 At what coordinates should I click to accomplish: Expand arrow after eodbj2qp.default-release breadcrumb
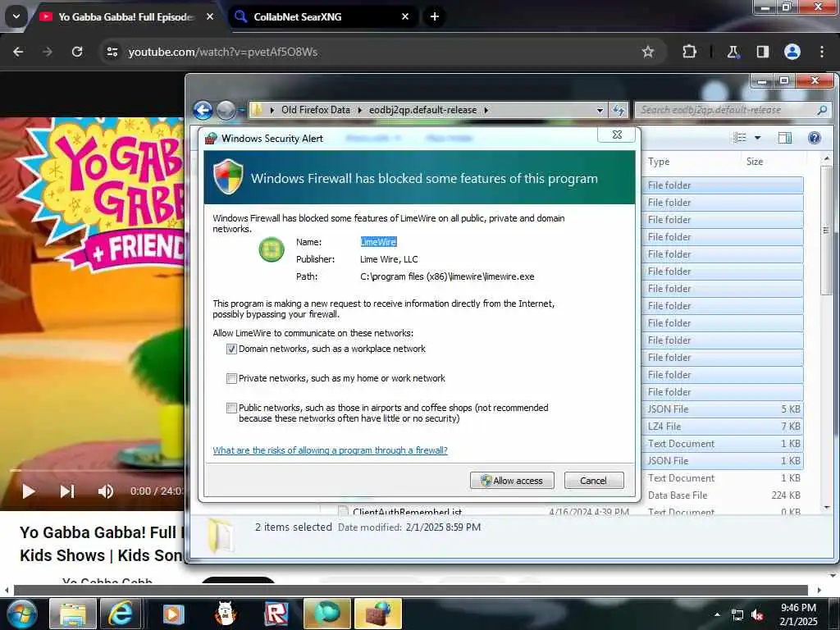pyautogui.click(x=486, y=110)
